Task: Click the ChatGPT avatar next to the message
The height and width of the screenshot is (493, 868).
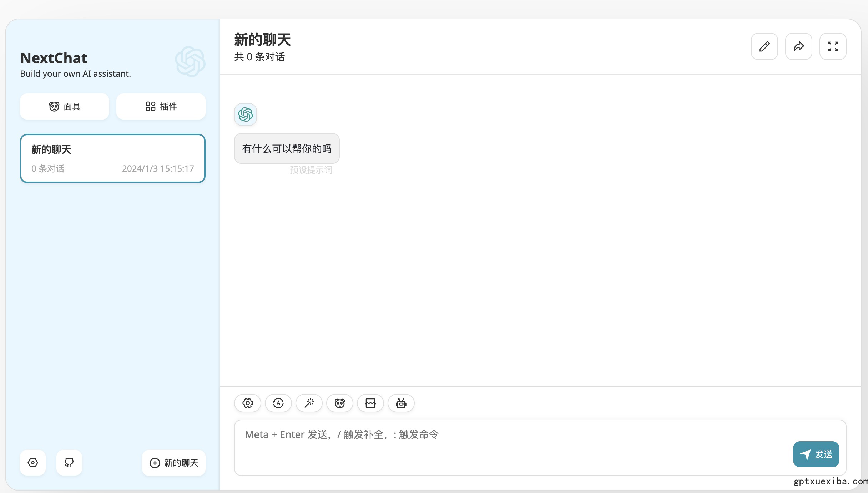Action: pyautogui.click(x=245, y=115)
